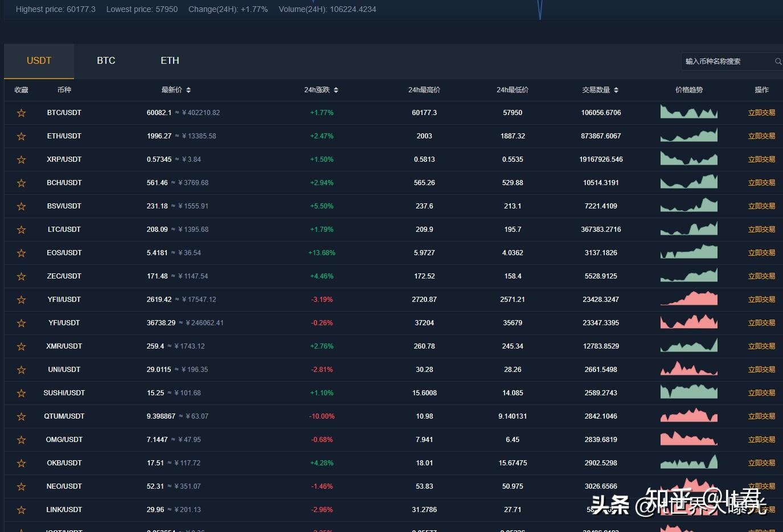This screenshot has height=532, width=783.
Task: Favorite the BSV/USDT pair star
Action: coord(21,206)
